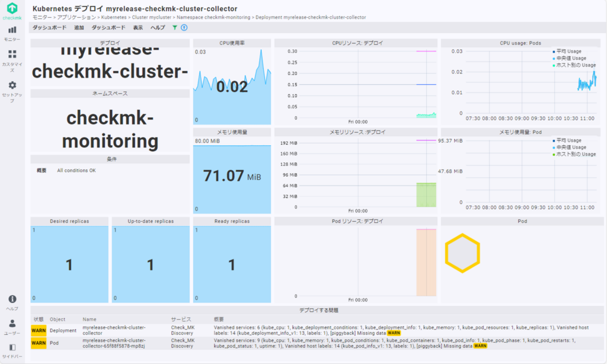This screenshot has height=364, width=607.
Task: Click the メモリリソース :デプロイ graph
Action: 356,175
